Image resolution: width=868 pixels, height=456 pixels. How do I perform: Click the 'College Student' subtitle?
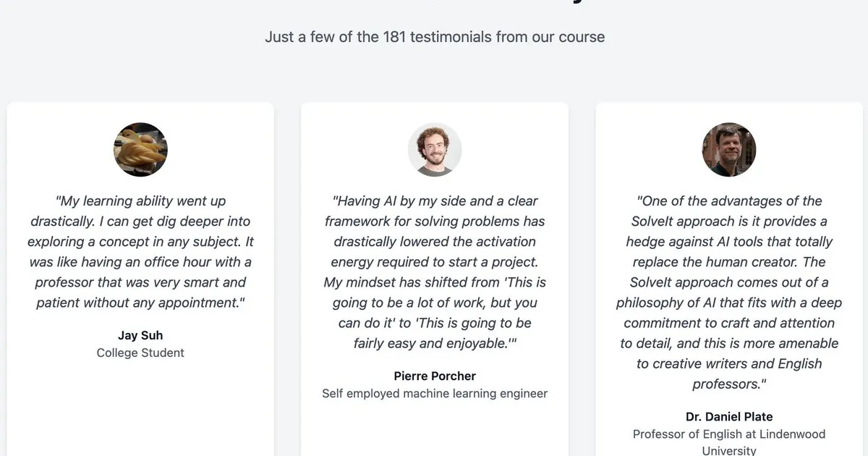[140, 352]
